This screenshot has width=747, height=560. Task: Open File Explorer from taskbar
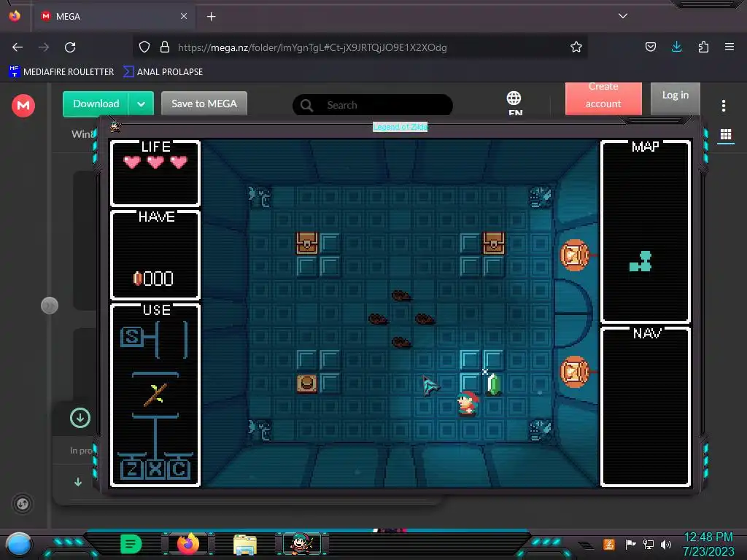pyautogui.click(x=245, y=544)
